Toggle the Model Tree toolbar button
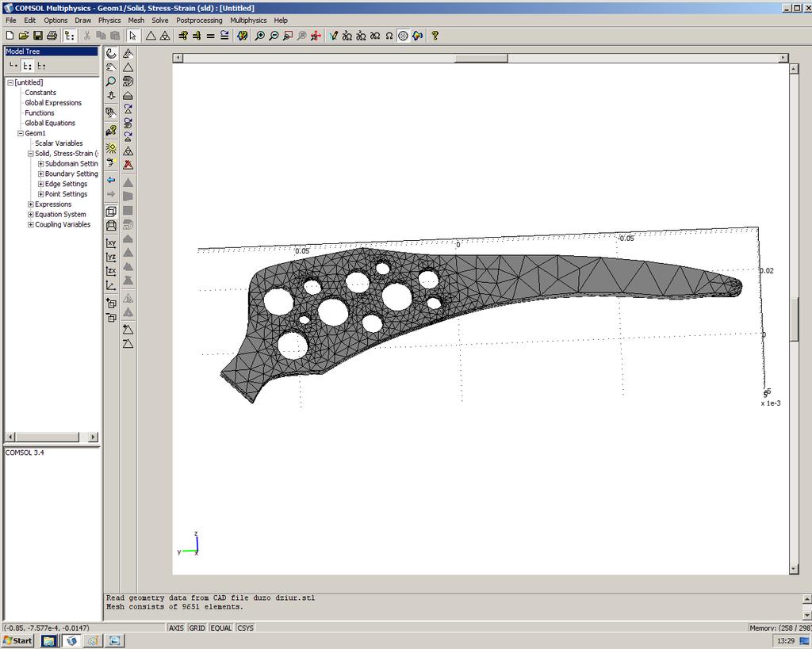Viewport: 812px width, 649px height. click(x=69, y=36)
